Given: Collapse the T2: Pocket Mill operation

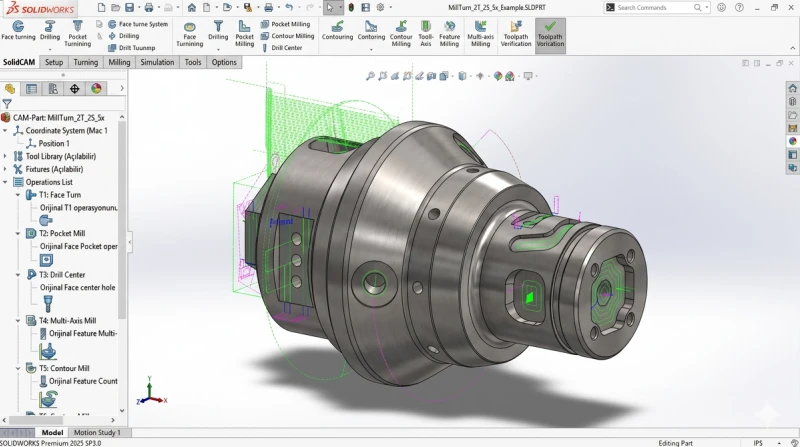Looking at the screenshot, I should pos(18,233).
